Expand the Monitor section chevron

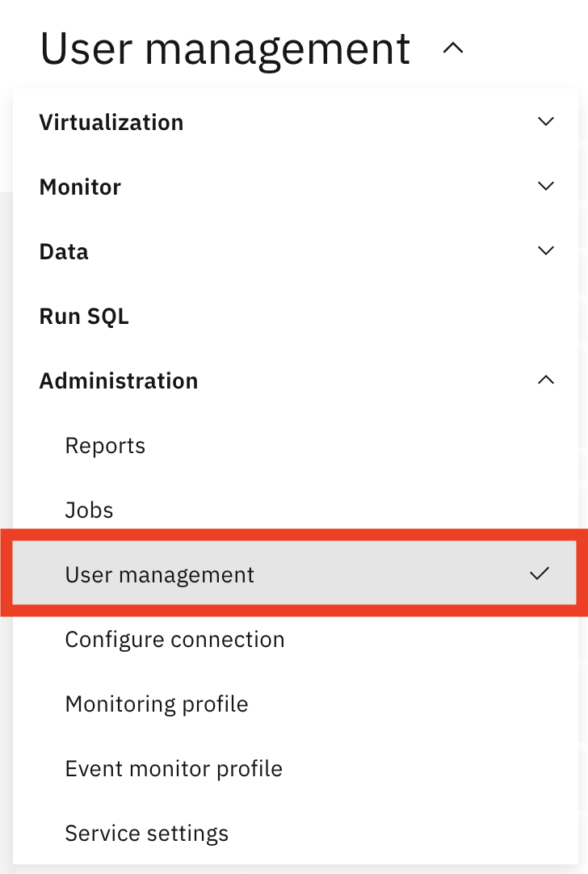(545, 186)
